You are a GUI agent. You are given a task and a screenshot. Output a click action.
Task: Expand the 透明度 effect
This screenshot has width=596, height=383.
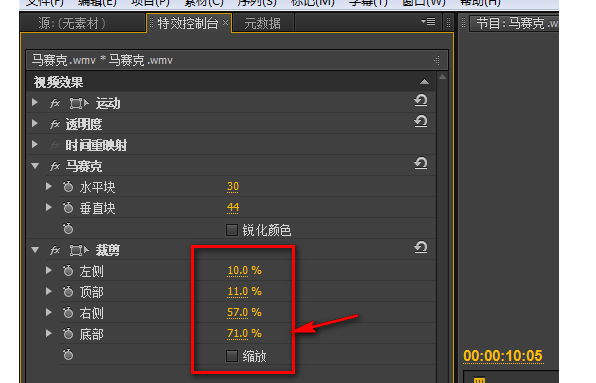35,123
